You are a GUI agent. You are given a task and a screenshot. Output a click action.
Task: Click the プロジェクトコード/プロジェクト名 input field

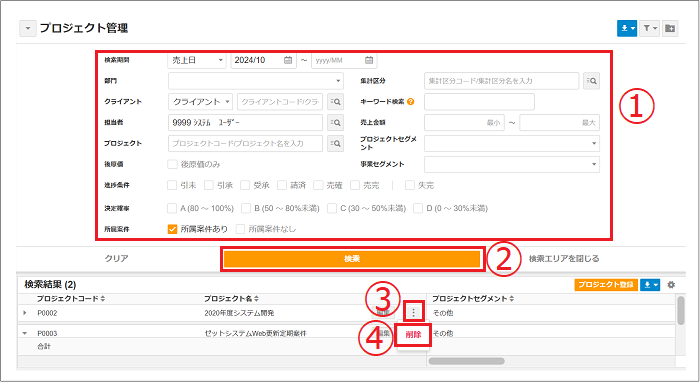point(246,143)
